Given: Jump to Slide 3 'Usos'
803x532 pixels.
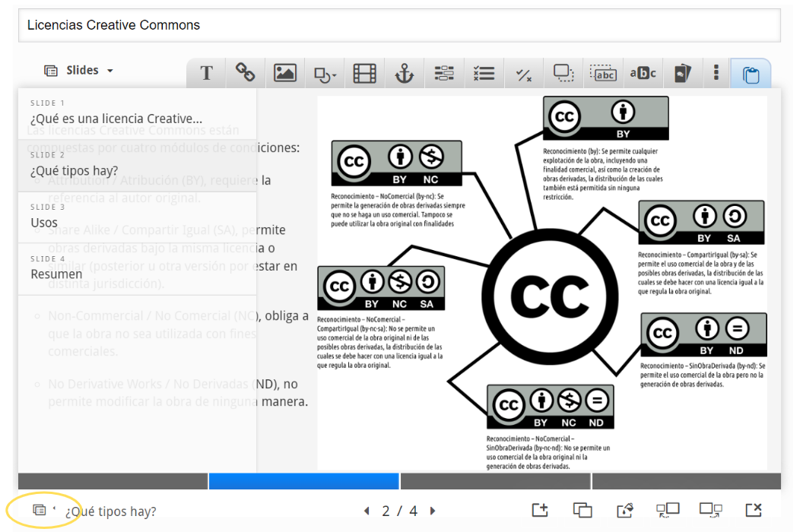Looking at the screenshot, I should (137, 217).
